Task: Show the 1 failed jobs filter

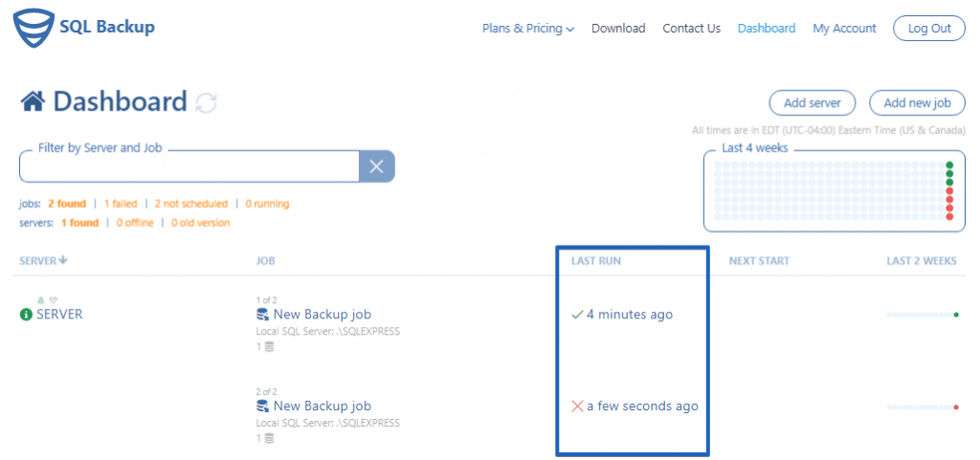Action: [x=121, y=204]
